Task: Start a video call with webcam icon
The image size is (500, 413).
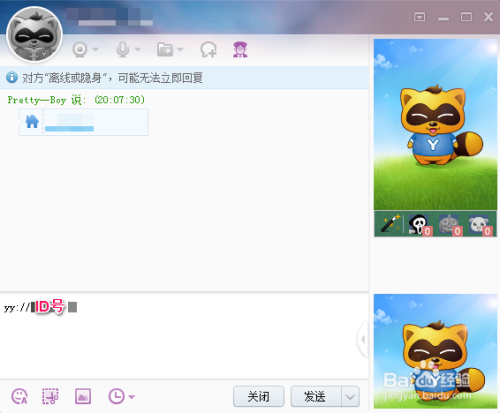Action: pyautogui.click(x=80, y=50)
